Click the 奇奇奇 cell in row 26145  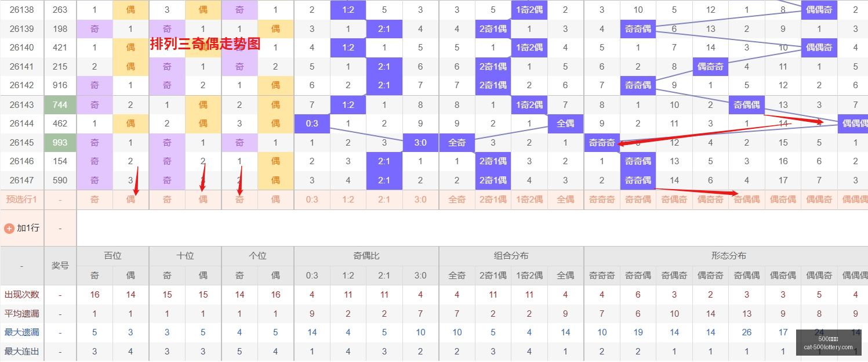(602, 143)
